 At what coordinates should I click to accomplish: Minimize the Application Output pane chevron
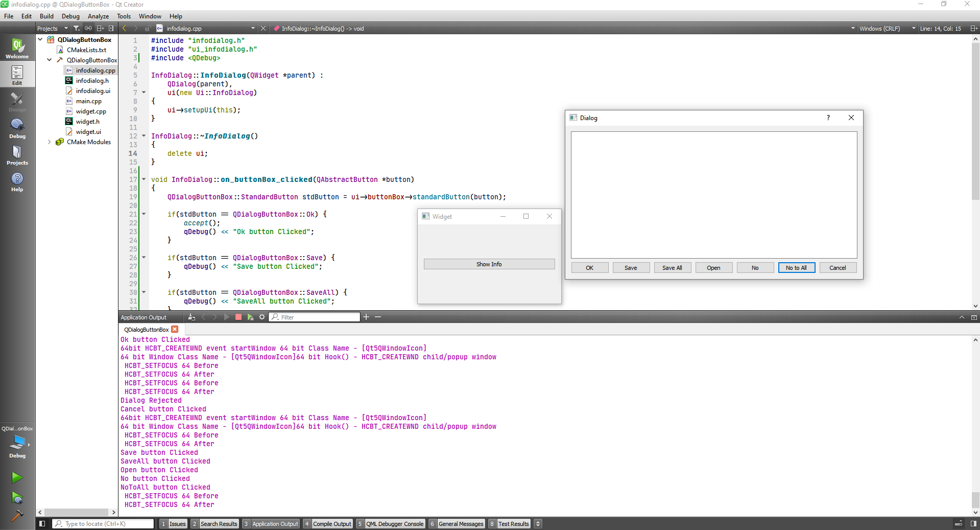coord(962,317)
